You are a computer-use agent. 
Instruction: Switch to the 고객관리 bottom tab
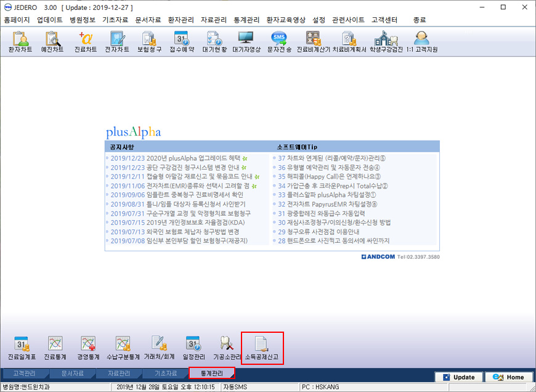(24, 374)
